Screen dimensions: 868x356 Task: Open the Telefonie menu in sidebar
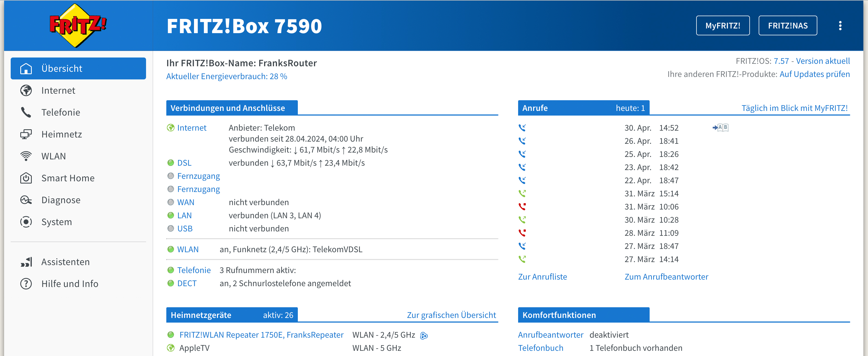pos(78,112)
